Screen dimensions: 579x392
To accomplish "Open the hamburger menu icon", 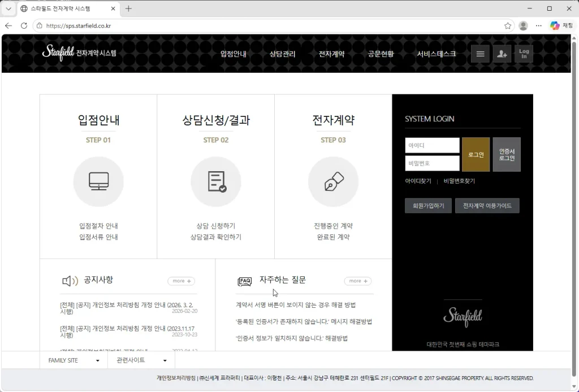I will (x=480, y=54).
